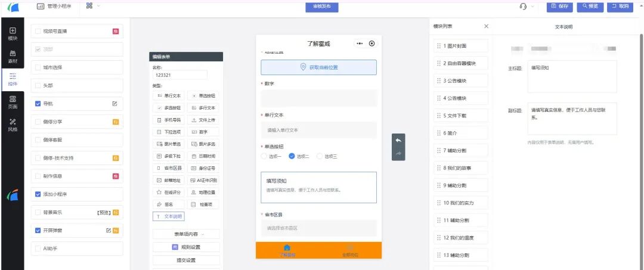Add a 下拉选项 field type
This screenshot has height=270, width=644.
click(169, 132)
